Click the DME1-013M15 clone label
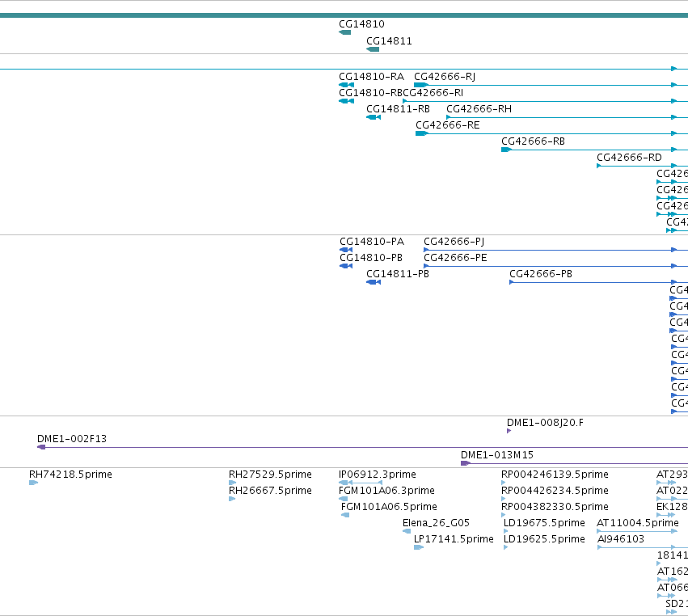Image resolution: width=688 pixels, height=616 pixels. click(x=497, y=455)
